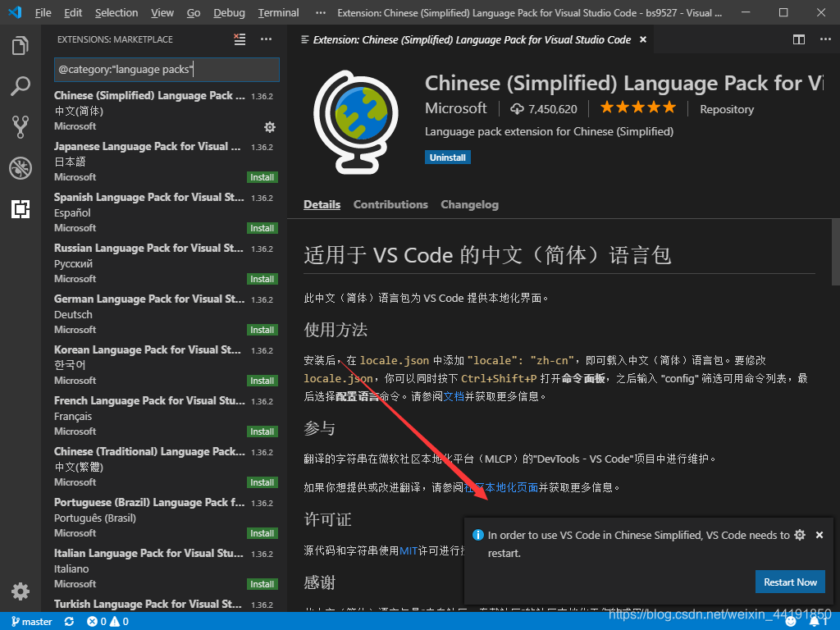Click the VS Code logo icon

[15, 11]
